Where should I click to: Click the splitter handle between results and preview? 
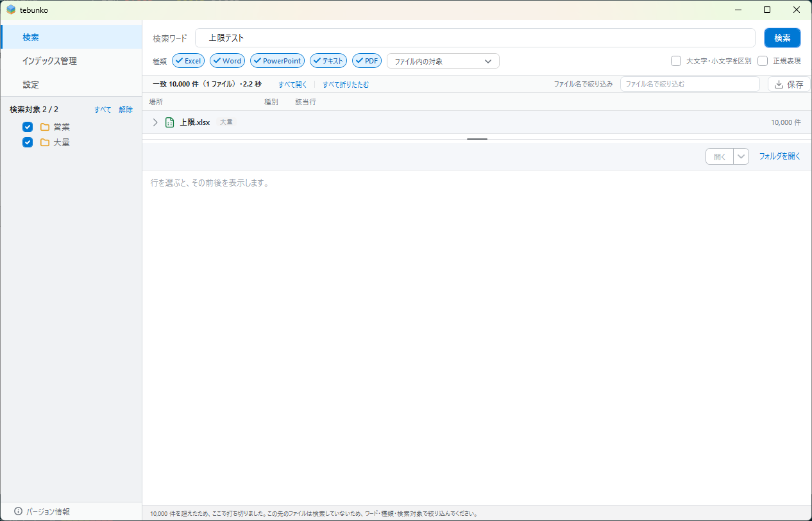477,138
